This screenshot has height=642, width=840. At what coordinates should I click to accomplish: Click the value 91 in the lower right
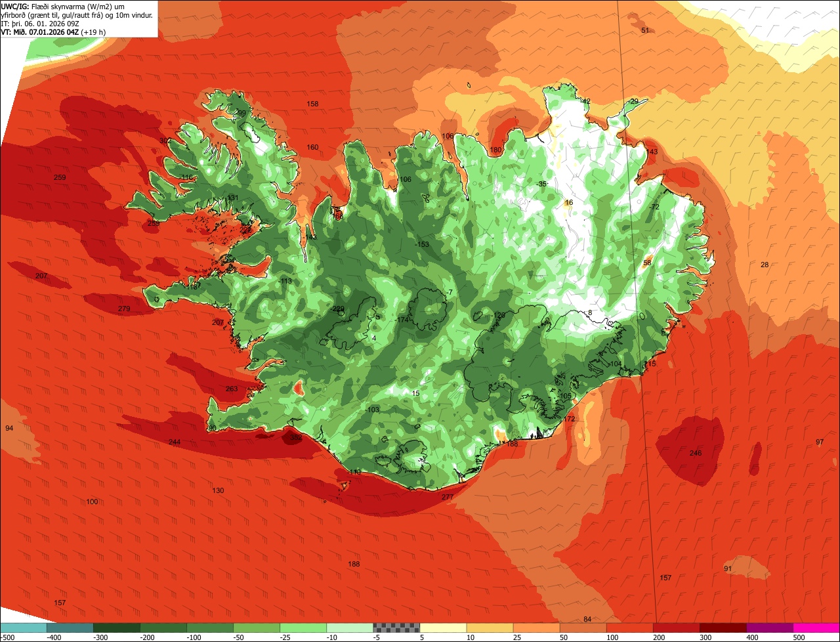coord(728,568)
